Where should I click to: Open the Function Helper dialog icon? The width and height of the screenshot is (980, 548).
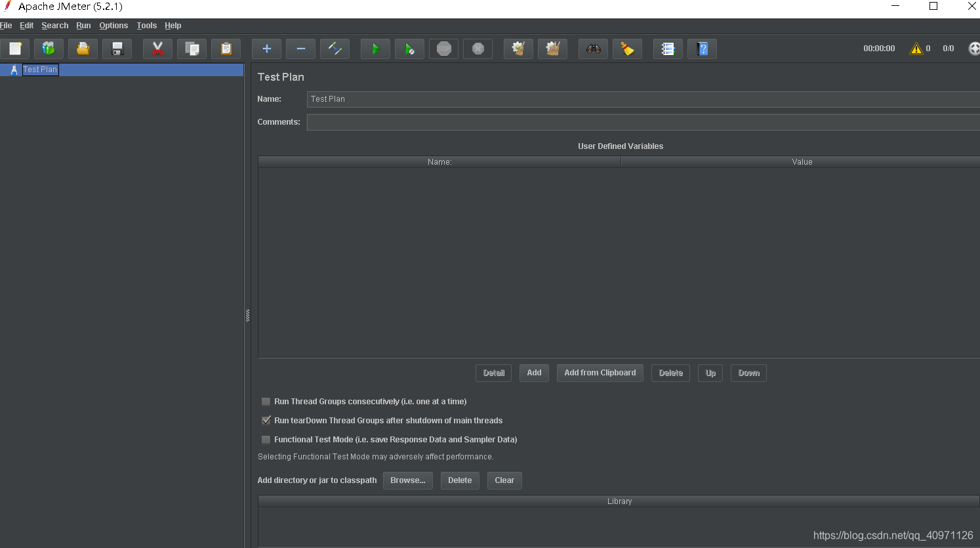[x=668, y=49]
